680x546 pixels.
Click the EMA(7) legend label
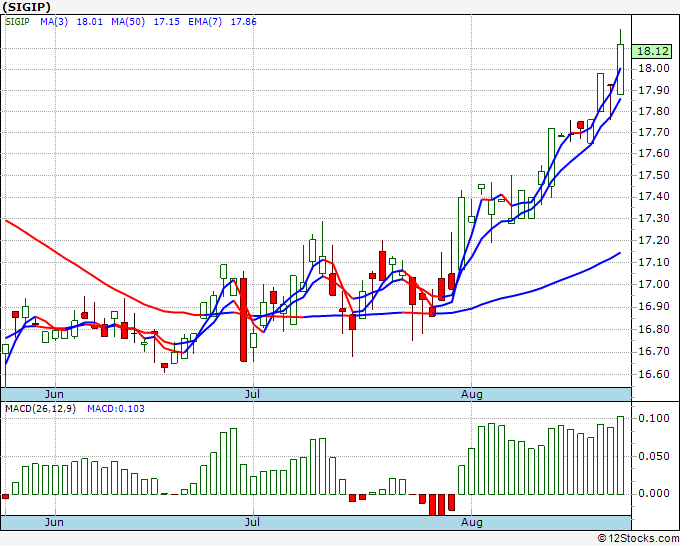[205, 22]
